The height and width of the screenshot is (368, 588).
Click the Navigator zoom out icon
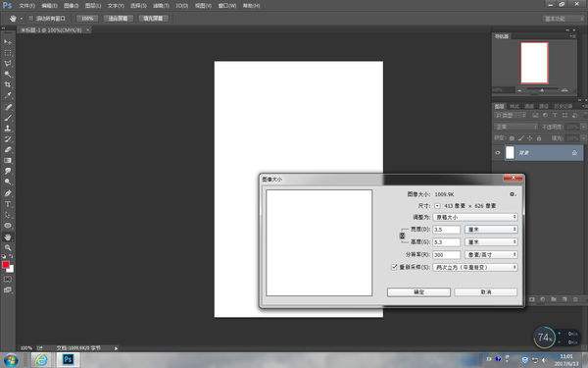519,90
